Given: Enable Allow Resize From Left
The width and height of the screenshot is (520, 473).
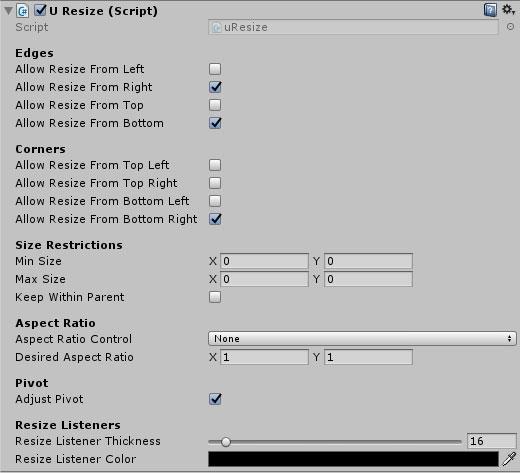Looking at the screenshot, I should [x=215, y=69].
